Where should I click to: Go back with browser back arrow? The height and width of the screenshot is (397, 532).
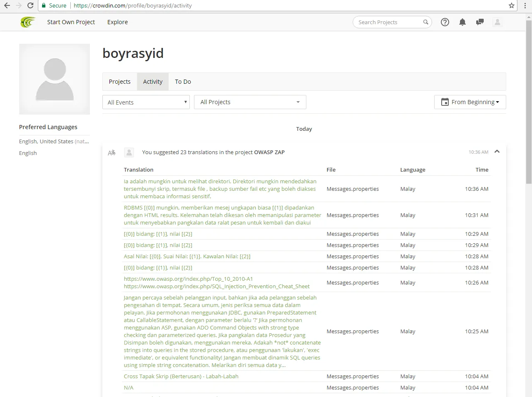[x=7, y=5]
